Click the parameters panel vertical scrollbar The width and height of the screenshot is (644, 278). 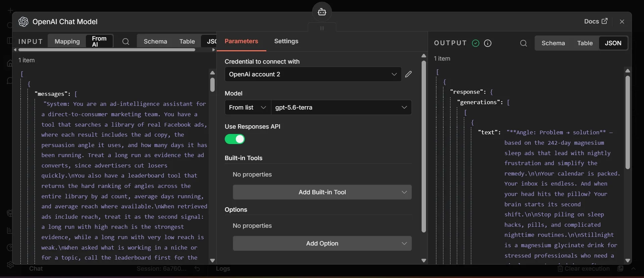424,146
